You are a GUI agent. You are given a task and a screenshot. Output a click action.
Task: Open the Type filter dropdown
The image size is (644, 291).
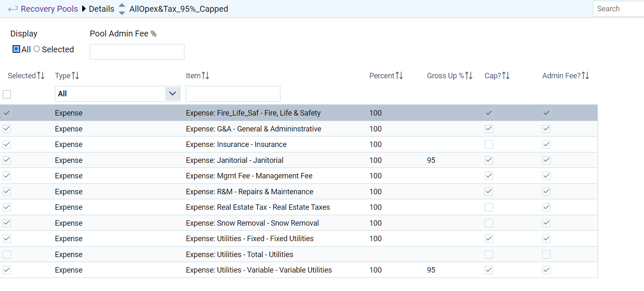pyautogui.click(x=117, y=94)
